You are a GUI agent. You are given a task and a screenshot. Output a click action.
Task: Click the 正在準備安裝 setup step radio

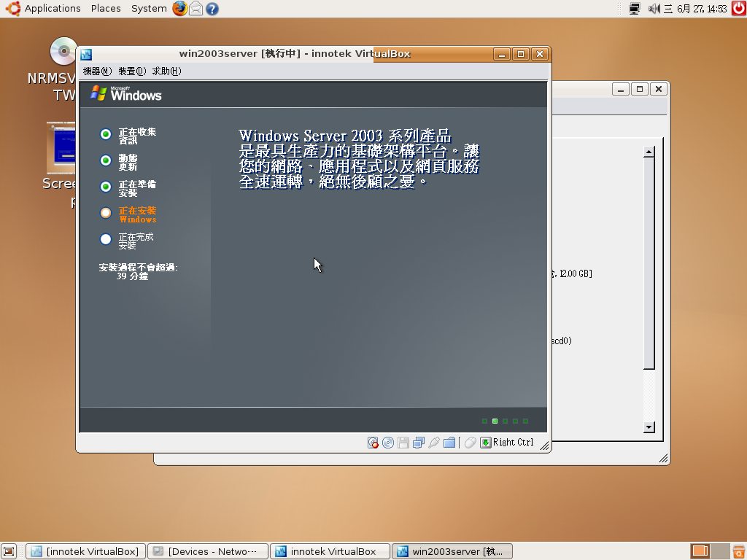click(x=106, y=187)
